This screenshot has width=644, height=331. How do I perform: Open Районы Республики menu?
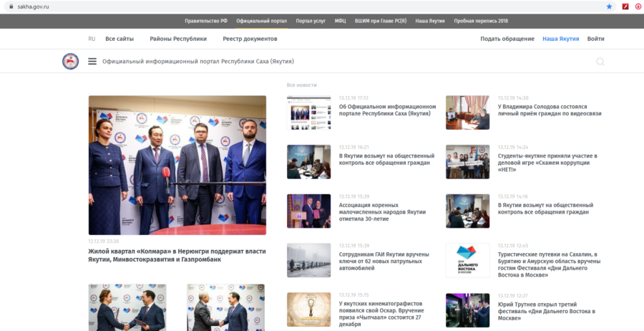tap(178, 39)
